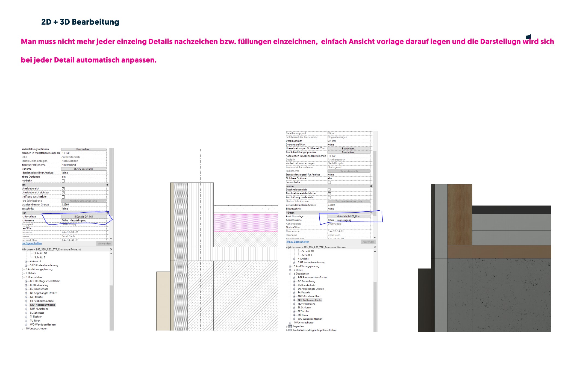Click the scroll-up arrow of the right project browser
This screenshot has width=571, height=392.
click(x=375, y=251)
